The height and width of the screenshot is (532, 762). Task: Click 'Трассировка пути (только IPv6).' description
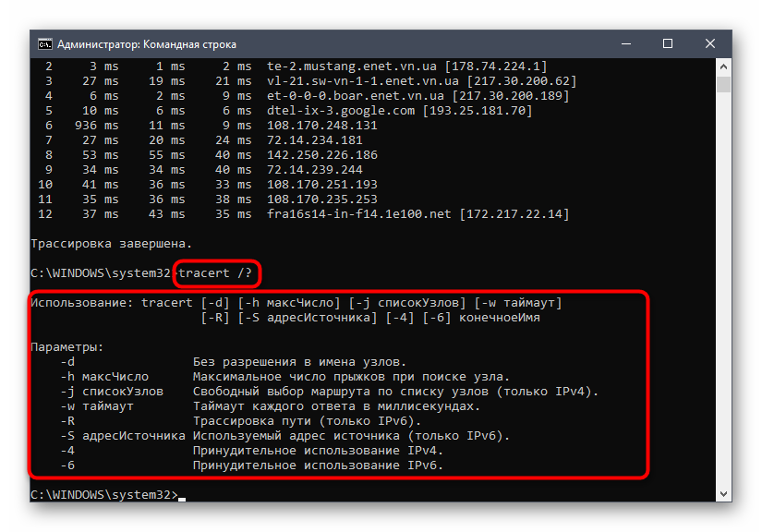[307, 421]
